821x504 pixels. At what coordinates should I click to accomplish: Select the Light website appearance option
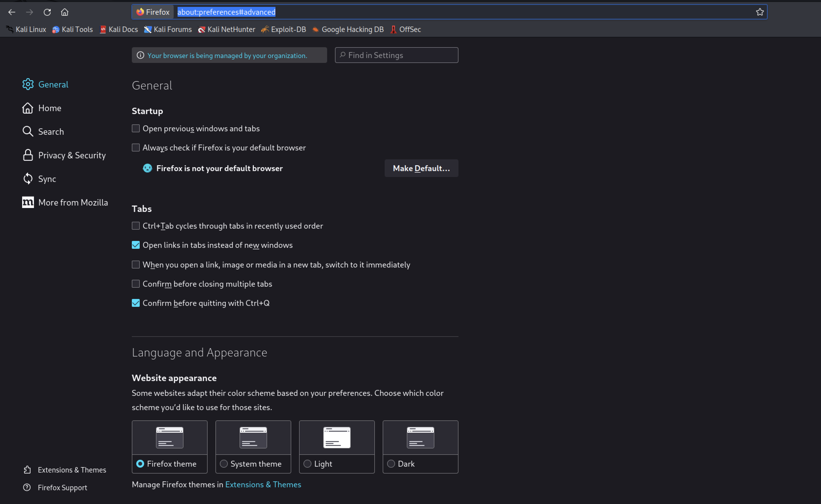[307, 463]
